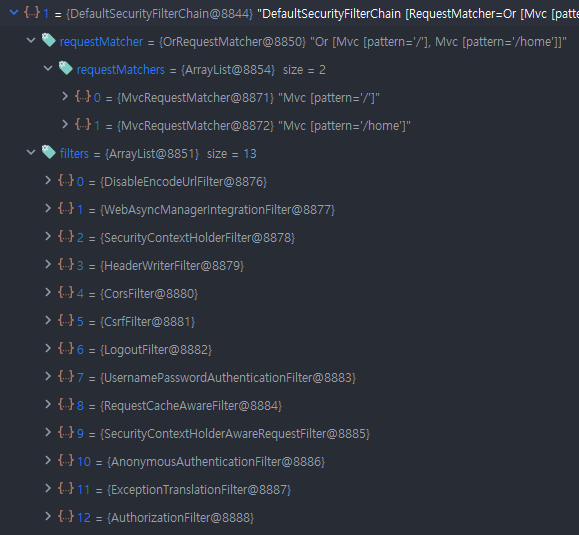Click object braces icon of MvcRequestMatcher@8871
The height and width of the screenshot is (535, 579).
[x=83, y=96]
